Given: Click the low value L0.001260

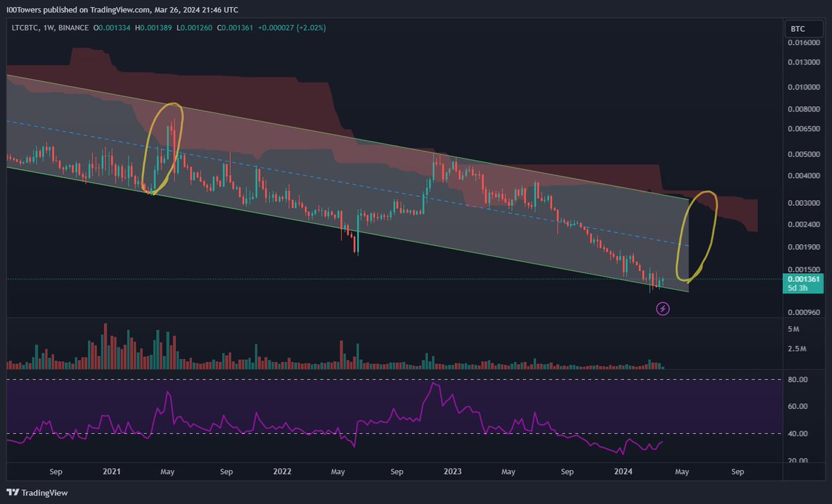Looking at the screenshot, I should [x=193, y=28].
